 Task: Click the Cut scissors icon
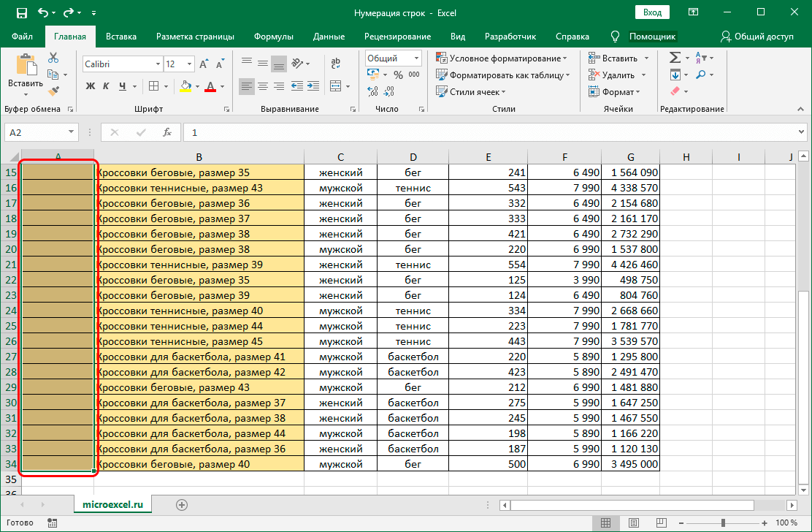53,58
